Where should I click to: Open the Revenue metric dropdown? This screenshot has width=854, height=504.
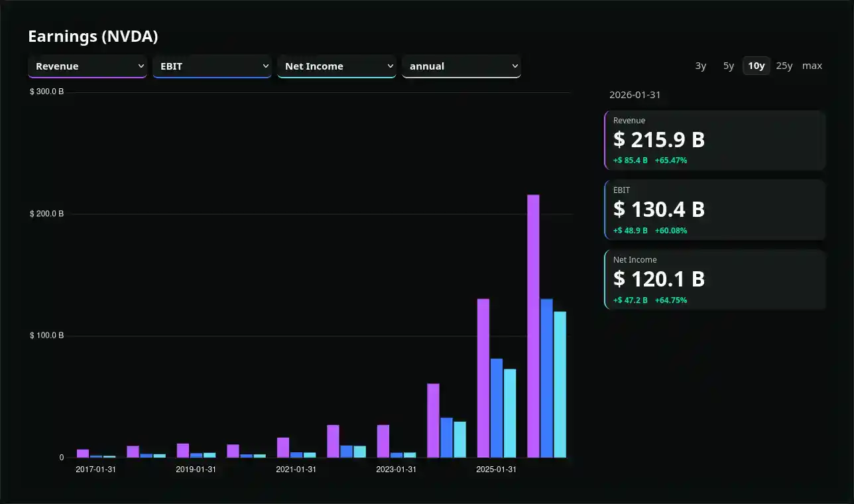tap(87, 66)
